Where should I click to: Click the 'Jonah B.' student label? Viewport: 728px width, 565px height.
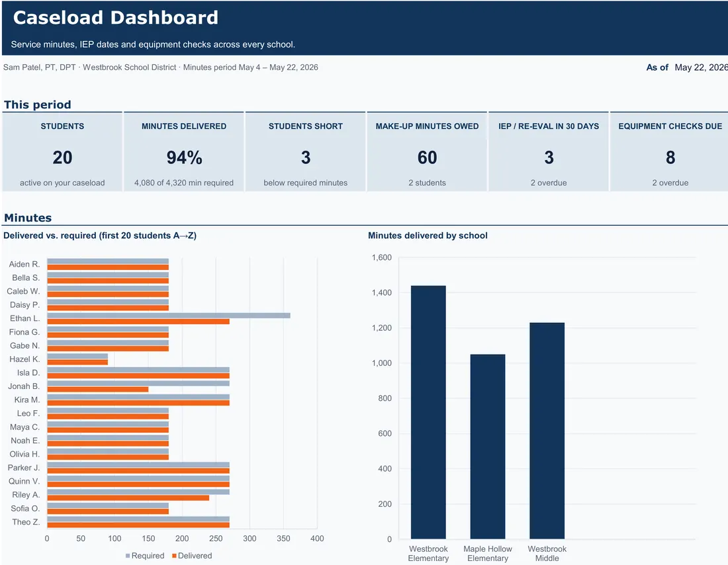(24, 386)
